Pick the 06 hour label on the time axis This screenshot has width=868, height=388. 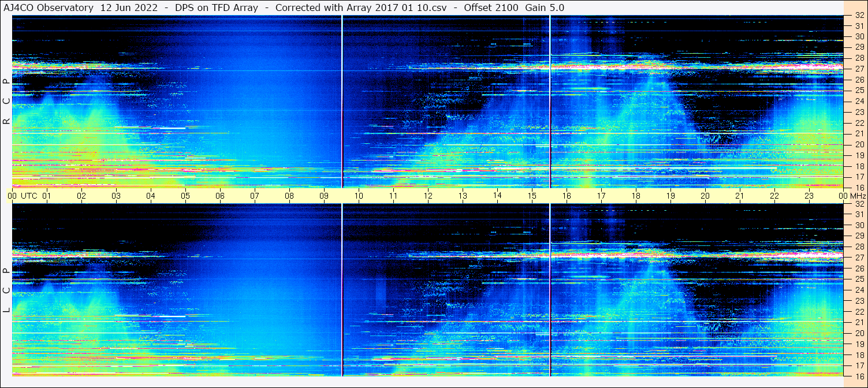point(220,196)
